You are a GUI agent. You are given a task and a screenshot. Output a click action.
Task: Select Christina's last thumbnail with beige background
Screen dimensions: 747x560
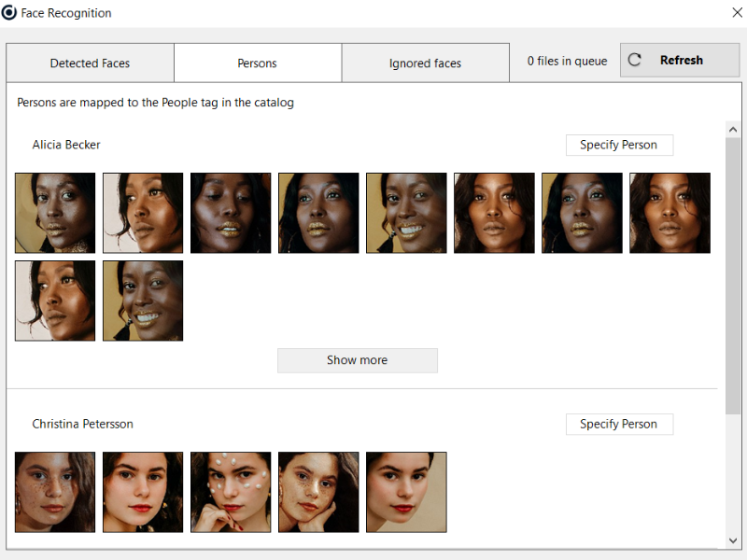(x=406, y=492)
